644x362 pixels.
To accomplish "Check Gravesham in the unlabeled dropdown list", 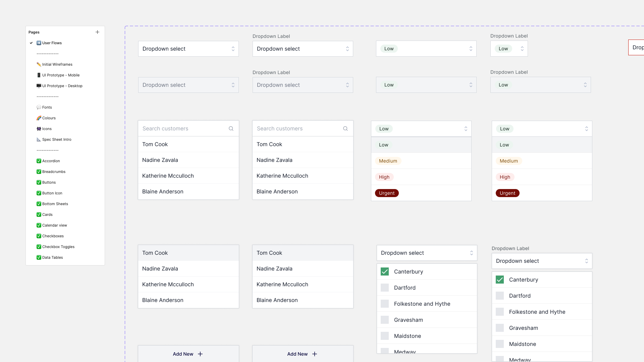I will pyautogui.click(x=385, y=320).
